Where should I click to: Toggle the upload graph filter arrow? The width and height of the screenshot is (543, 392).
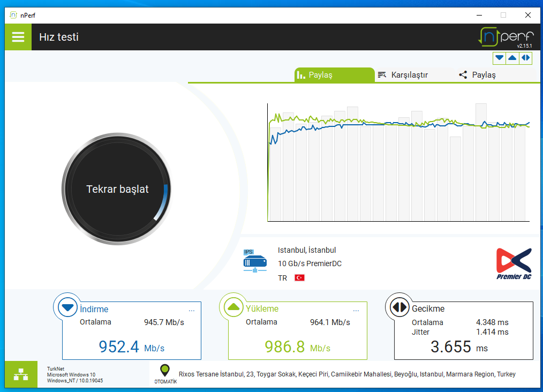click(512, 58)
